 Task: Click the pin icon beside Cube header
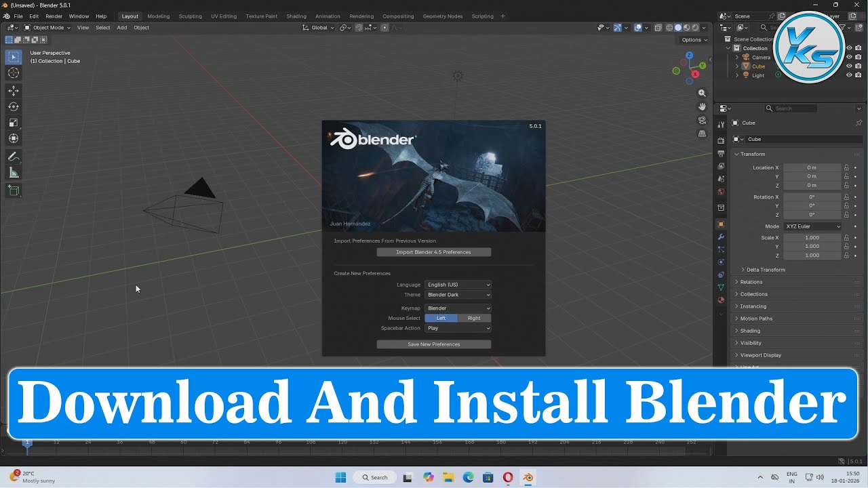pyautogui.click(x=859, y=123)
